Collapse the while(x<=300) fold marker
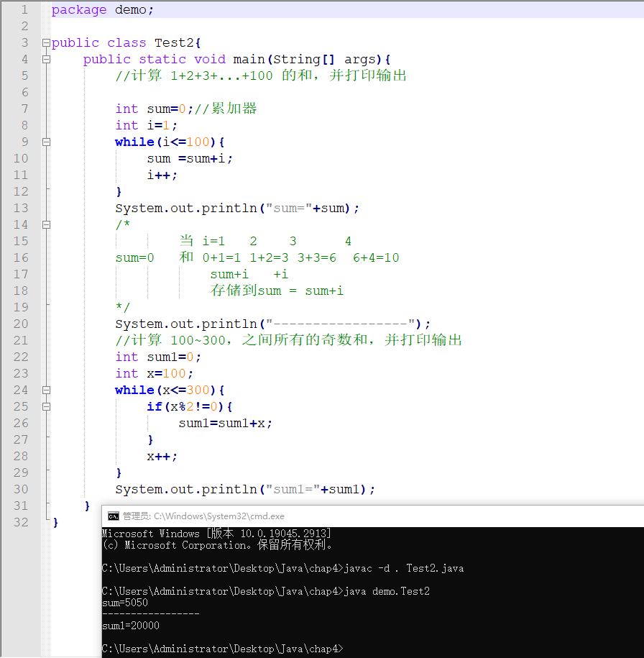The image size is (644, 658). click(x=46, y=390)
